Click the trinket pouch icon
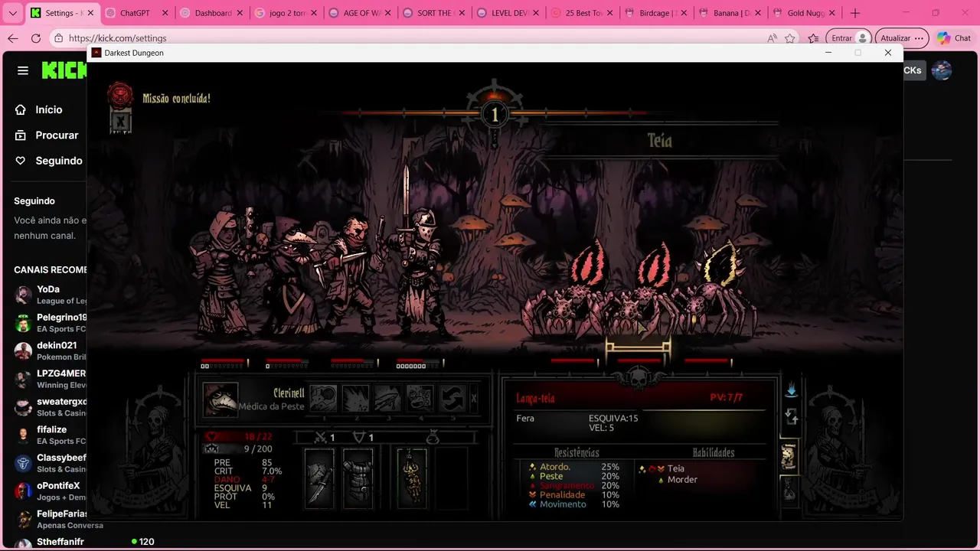 pos(432,437)
